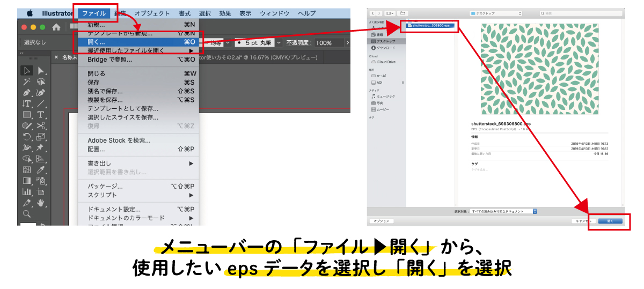Activate the Scissors tool
Screen dimensions: 644x289
click(41, 125)
